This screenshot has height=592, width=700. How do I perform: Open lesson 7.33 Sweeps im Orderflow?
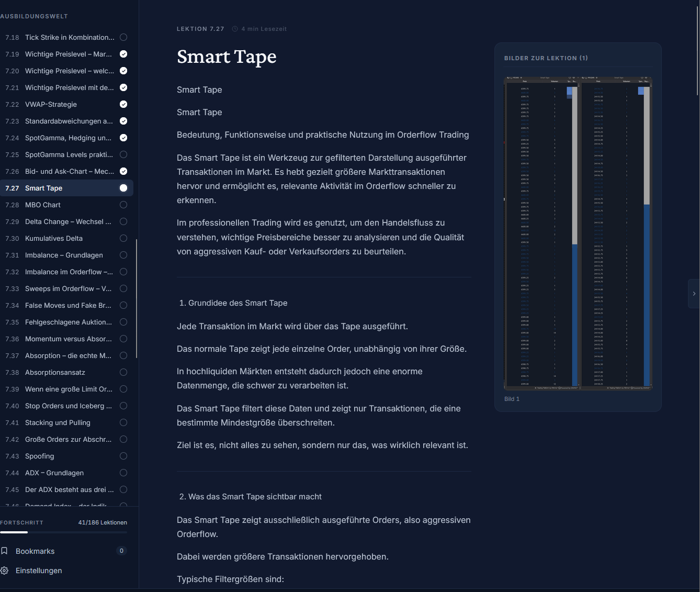[66, 288]
